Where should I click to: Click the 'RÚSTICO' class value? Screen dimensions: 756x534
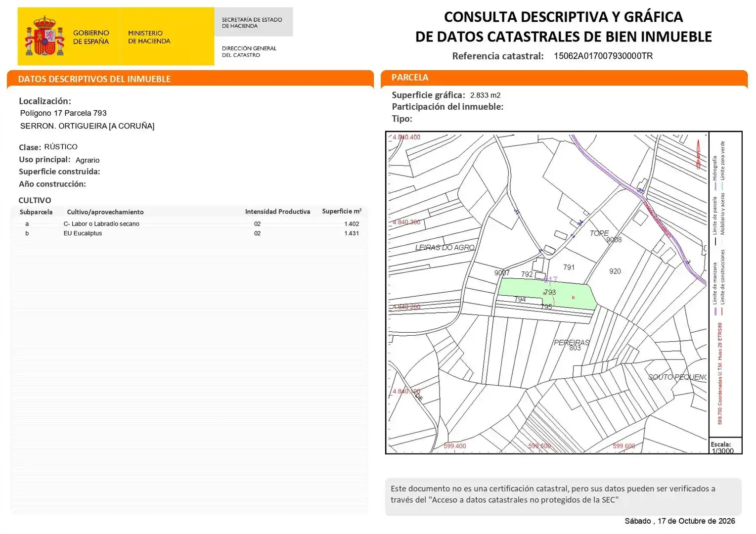[x=61, y=147]
